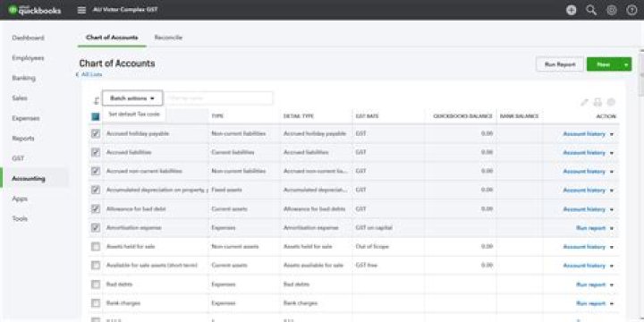Uncheck Amortisation expense checkbox
This screenshot has width=644, height=322.
96,227
